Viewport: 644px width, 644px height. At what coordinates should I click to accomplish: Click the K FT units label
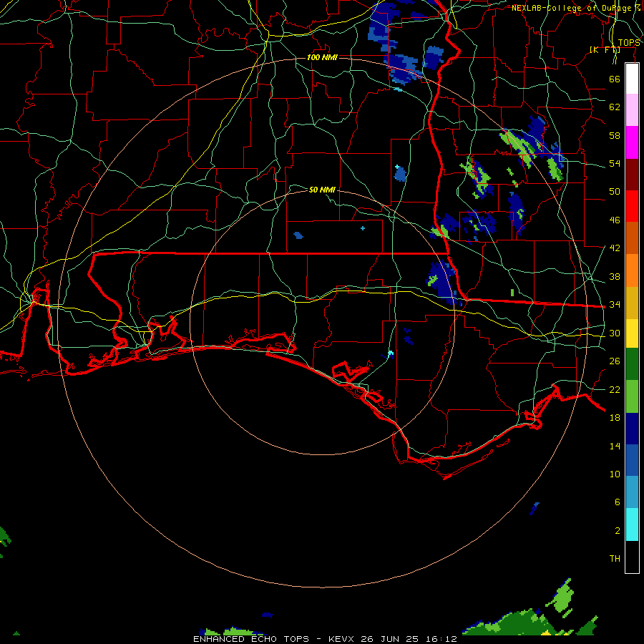pos(605,50)
